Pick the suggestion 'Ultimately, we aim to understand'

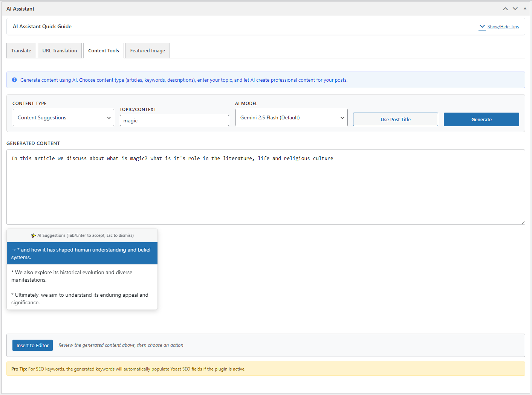click(82, 299)
